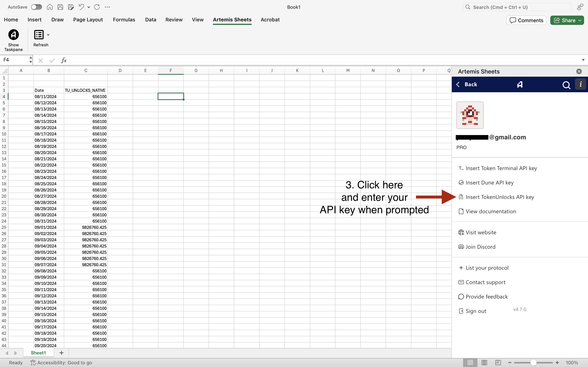588x367 pixels.
Task: Click the cell with date 09/01/2024
Action: coord(48,227)
